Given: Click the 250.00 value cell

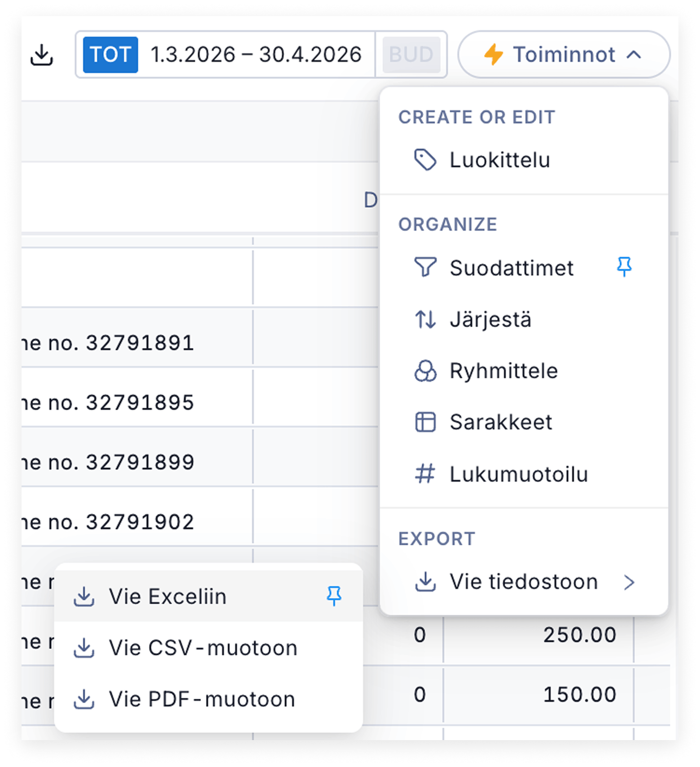Looking at the screenshot, I should click(x=538, y=635).
